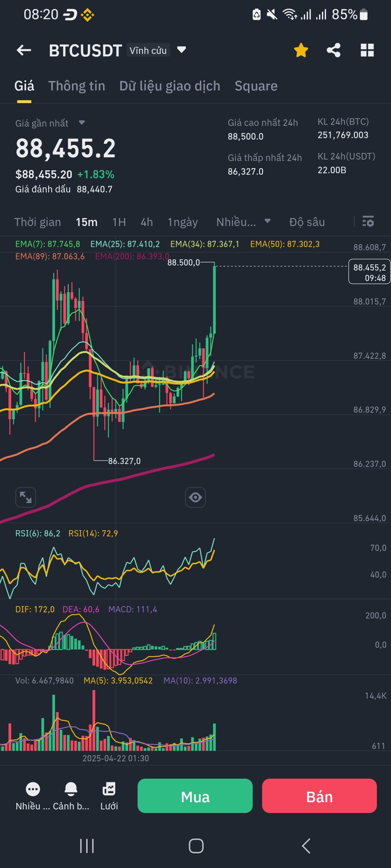Tap the green Mua buy button
This screenshot has height=868, width=391.
click(195, 796)
